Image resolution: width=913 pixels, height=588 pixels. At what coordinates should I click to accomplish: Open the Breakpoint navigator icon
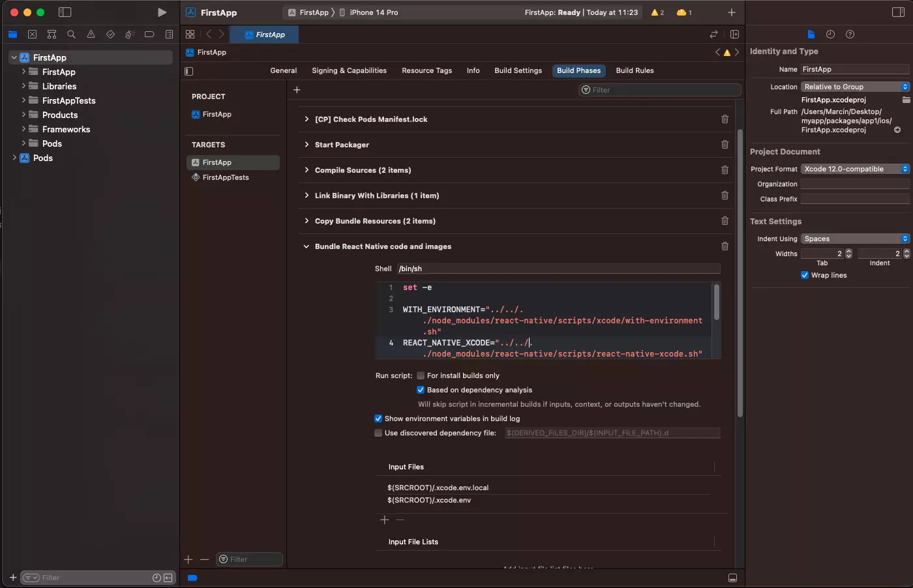pos(149,35)
